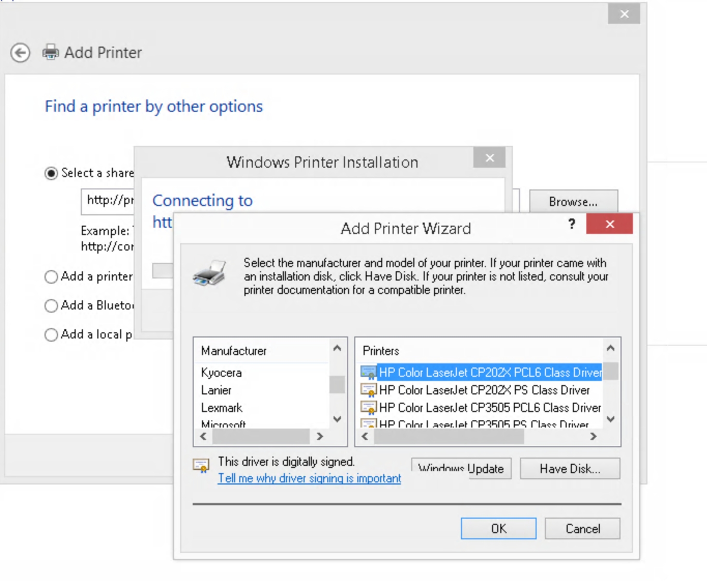Click the Manufacturer list vertical scrollbar thumb

(x=337, y=385)
